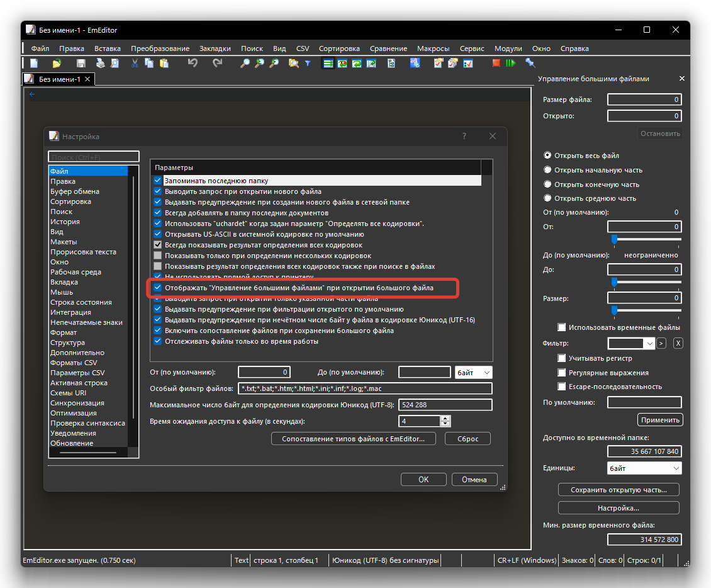The image size is (711, 588).
Task: Check 'Регулярные выражения' in side panel
Action: pyautogui.click(x=561, y=373)
